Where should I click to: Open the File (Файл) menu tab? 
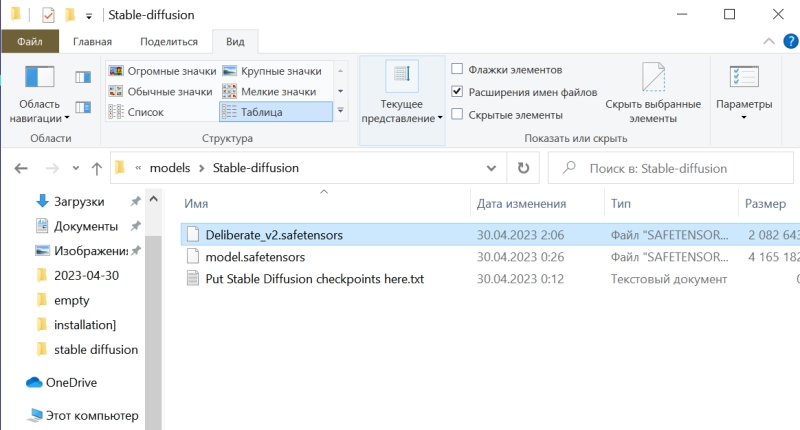[29, 42]
